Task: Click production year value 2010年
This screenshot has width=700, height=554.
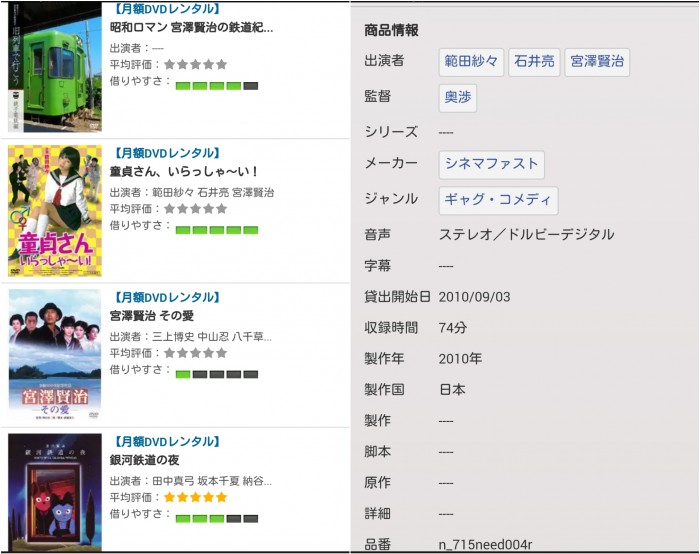Action: click(460, 358)
